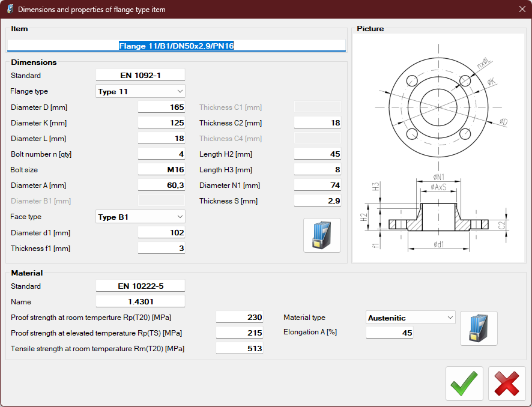Open the flange dimensions library catalog icon
532x407 pixels.
tap(322, 235)
